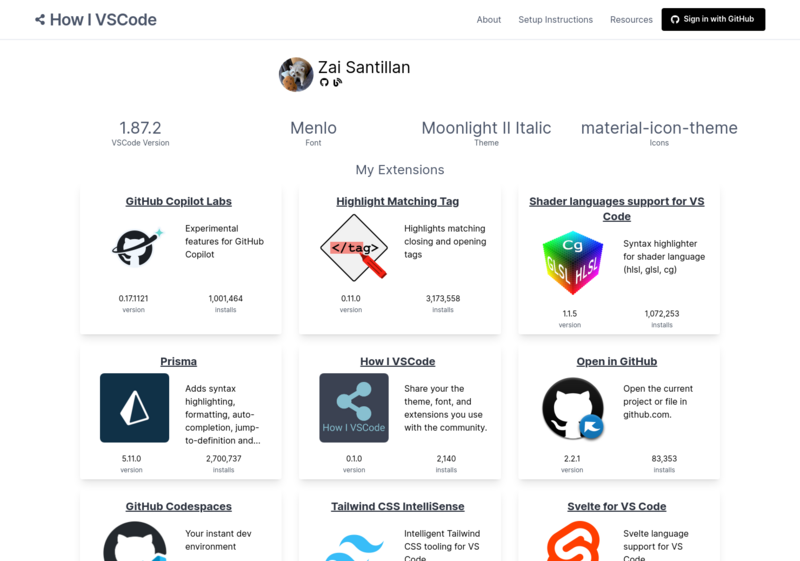Open the Resources nav link
The height and width of the screenshot is (561, 800).
click(631, 20)
